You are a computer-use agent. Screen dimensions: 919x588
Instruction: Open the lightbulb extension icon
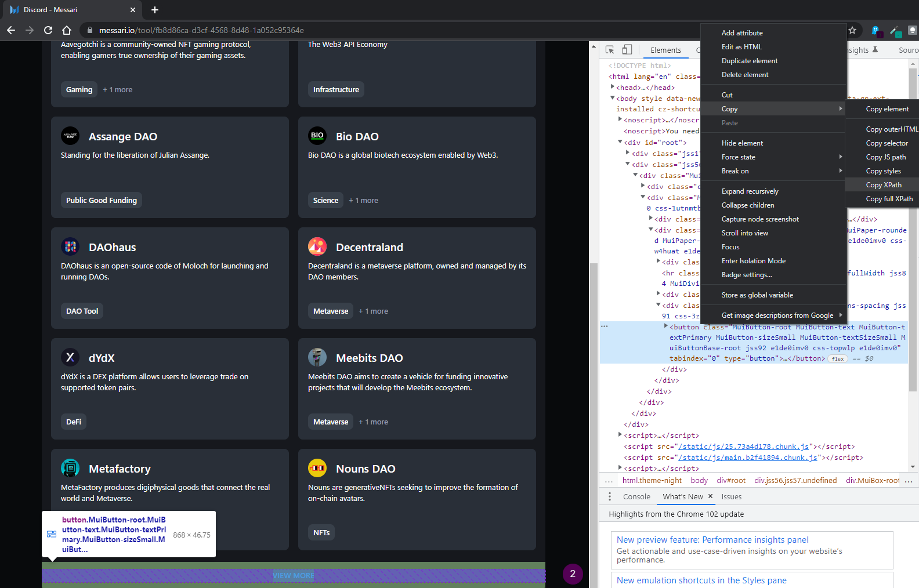coord(913,30)
